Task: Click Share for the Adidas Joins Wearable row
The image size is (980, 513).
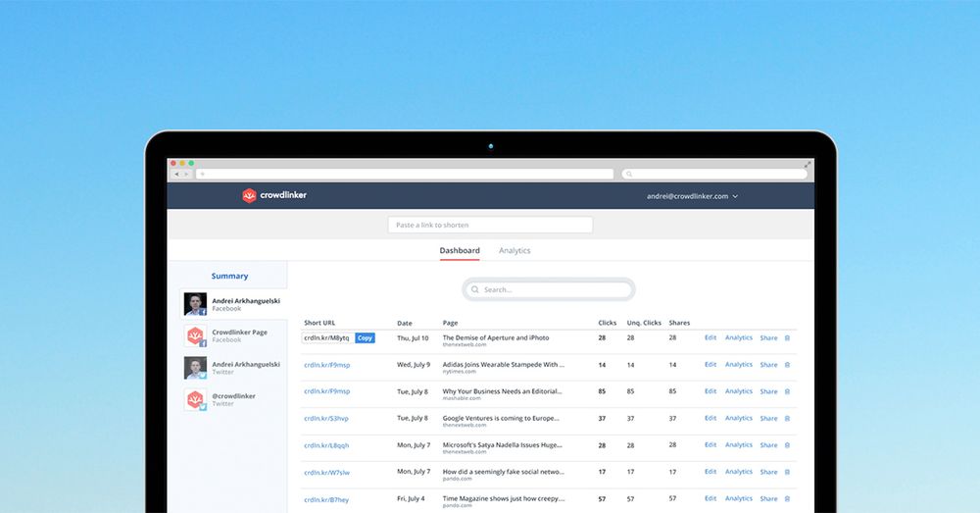Action: (768, 365)
